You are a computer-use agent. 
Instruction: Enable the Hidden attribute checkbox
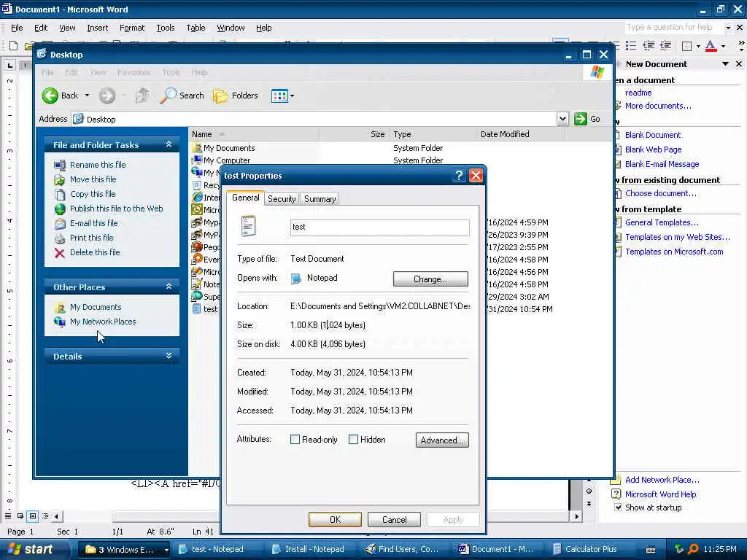coord(354,440)
